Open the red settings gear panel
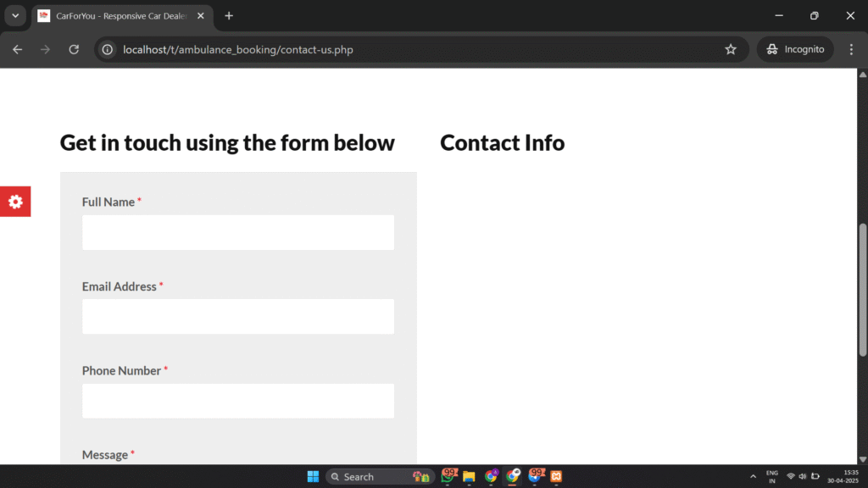 15,202
